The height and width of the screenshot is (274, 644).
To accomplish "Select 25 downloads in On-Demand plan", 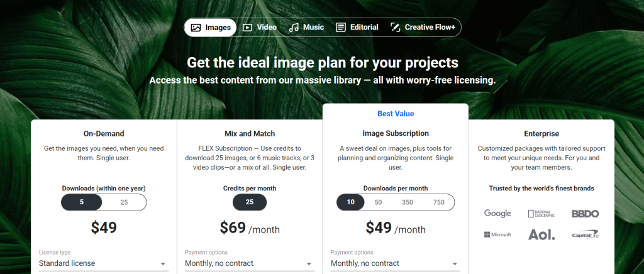I will click(124, 202).
